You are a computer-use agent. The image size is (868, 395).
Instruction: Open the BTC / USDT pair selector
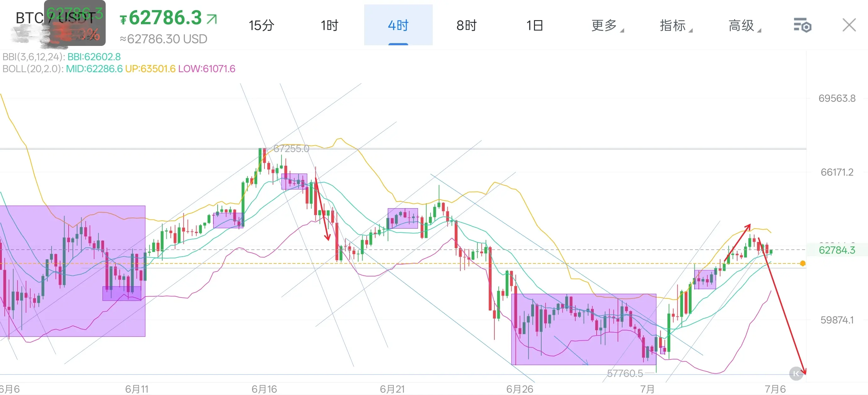[x=55, y=18]
